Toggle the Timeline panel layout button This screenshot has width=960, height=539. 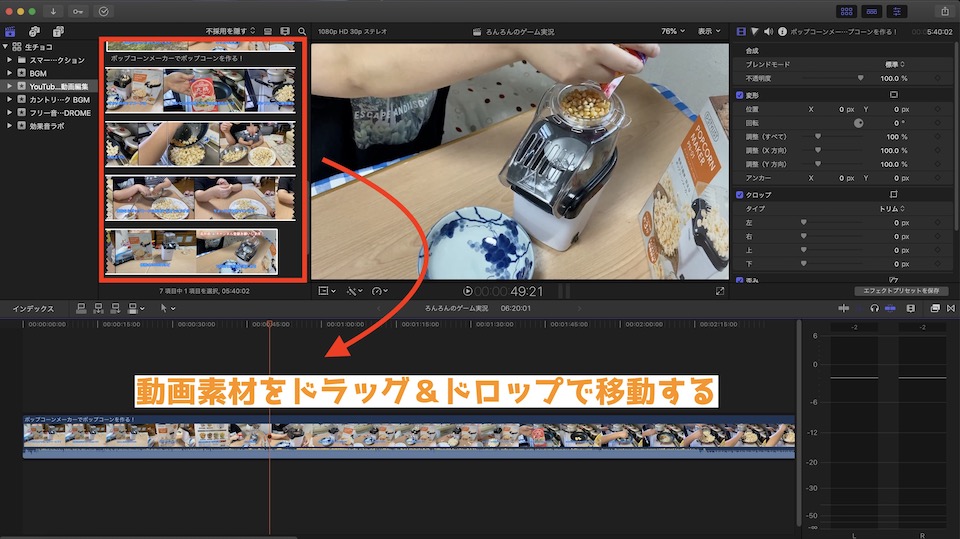coord(872,11)
